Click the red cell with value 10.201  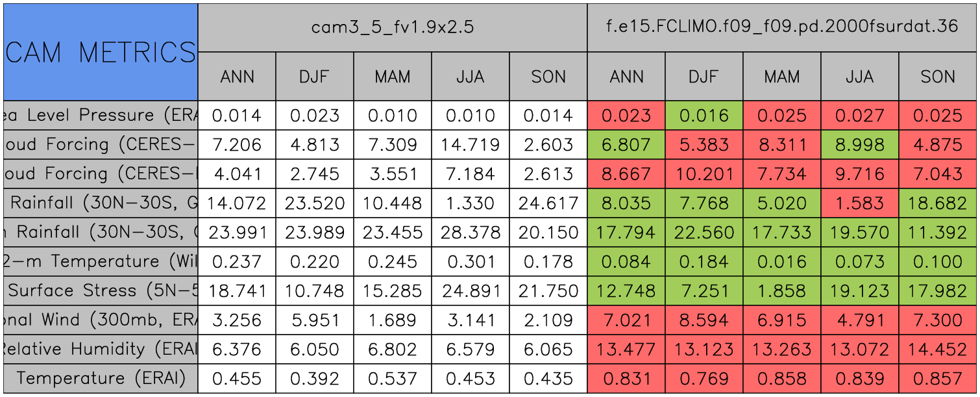click(704, 174)
